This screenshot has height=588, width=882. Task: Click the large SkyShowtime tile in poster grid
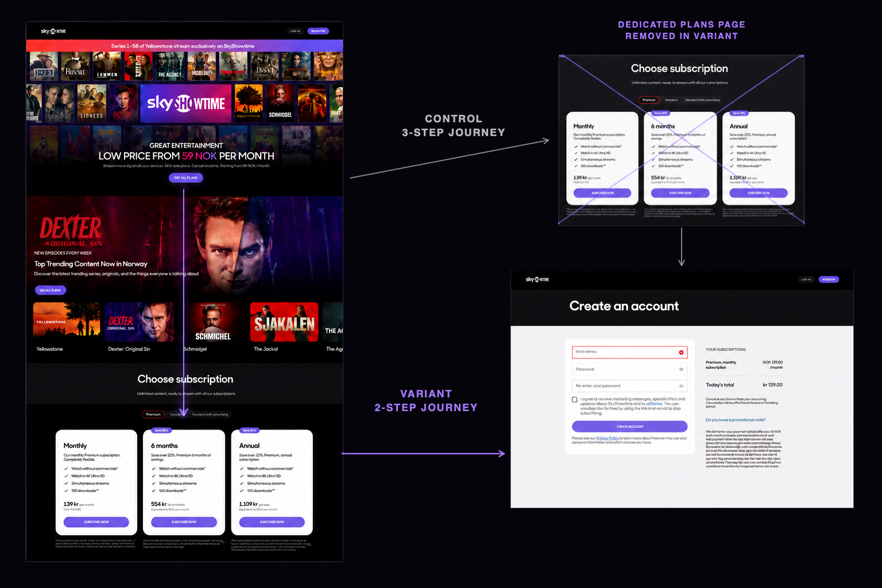[186, 103]
